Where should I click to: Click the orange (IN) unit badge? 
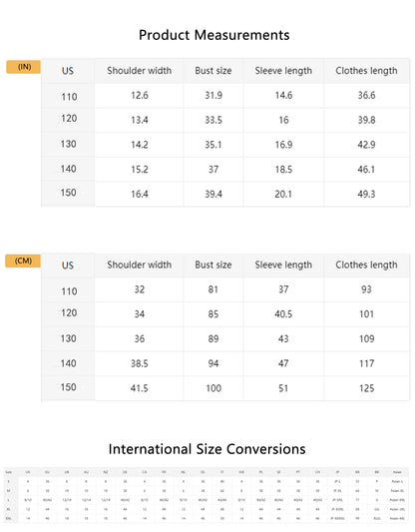pyautogui.click(x=23, y=67)
